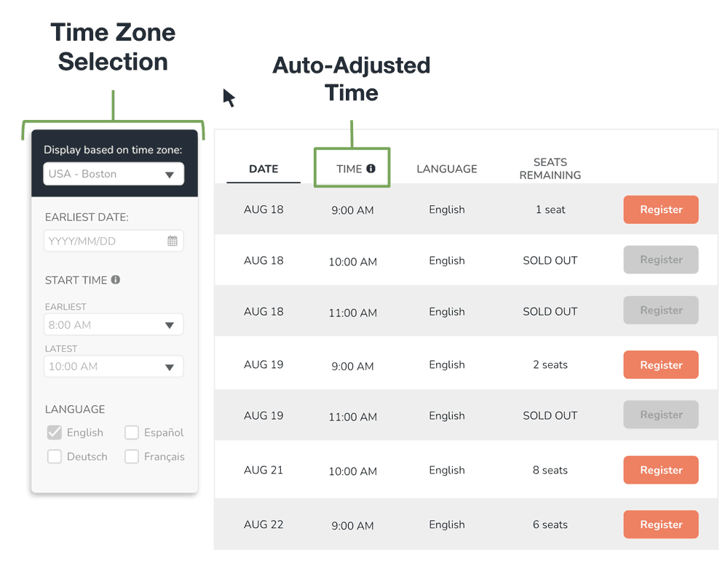Screen dimensions: 728x579
Task: Open the USA - Boston time zone dropdown
Action: point(114,174)
